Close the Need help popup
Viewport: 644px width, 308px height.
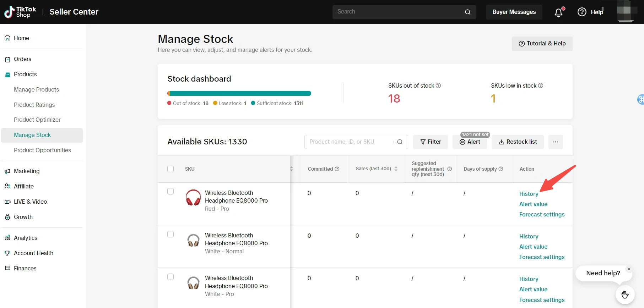coord(629,269)
